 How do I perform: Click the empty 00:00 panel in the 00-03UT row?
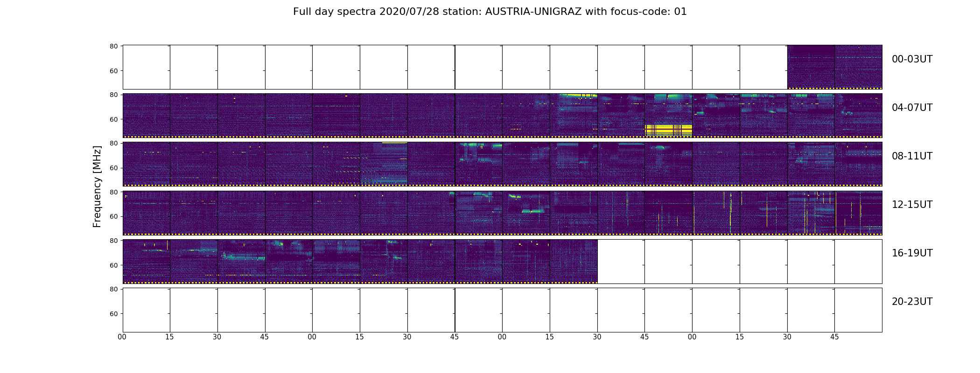point(146,67)
